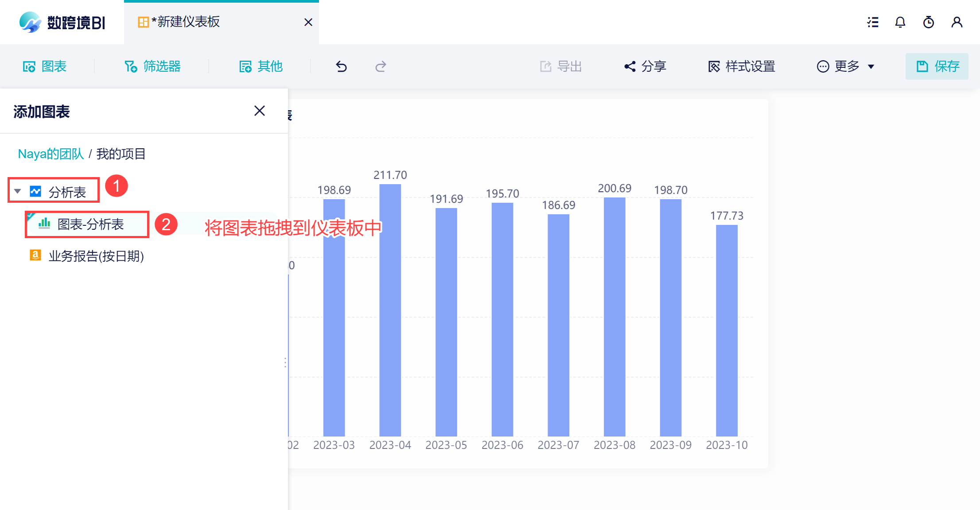Click the timer clock icon
The width and height of the screenshot is (980, 510).
click(x=928, y=22)
